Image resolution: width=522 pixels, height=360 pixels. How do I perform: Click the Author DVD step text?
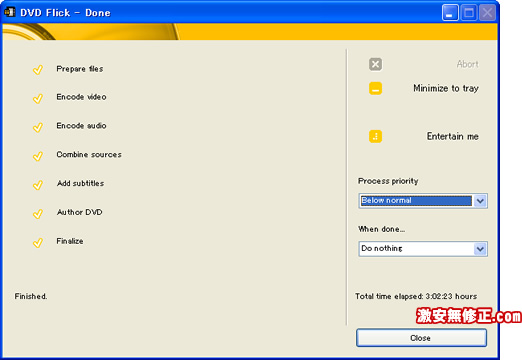79,212
